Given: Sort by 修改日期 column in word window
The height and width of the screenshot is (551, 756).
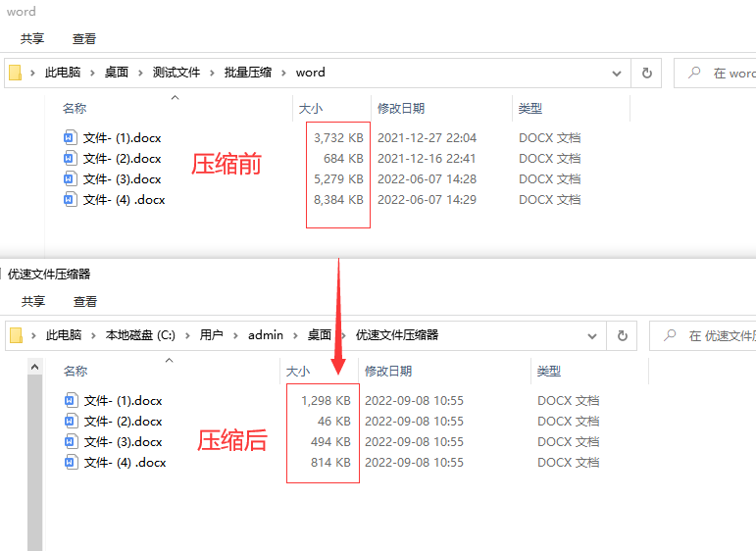Looking at the screenshot, I should (401, 109).
